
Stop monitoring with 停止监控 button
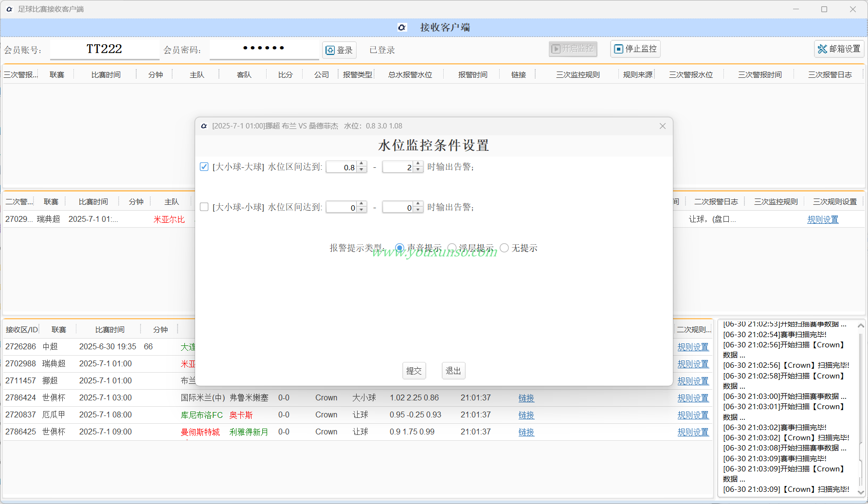point(635,49)
